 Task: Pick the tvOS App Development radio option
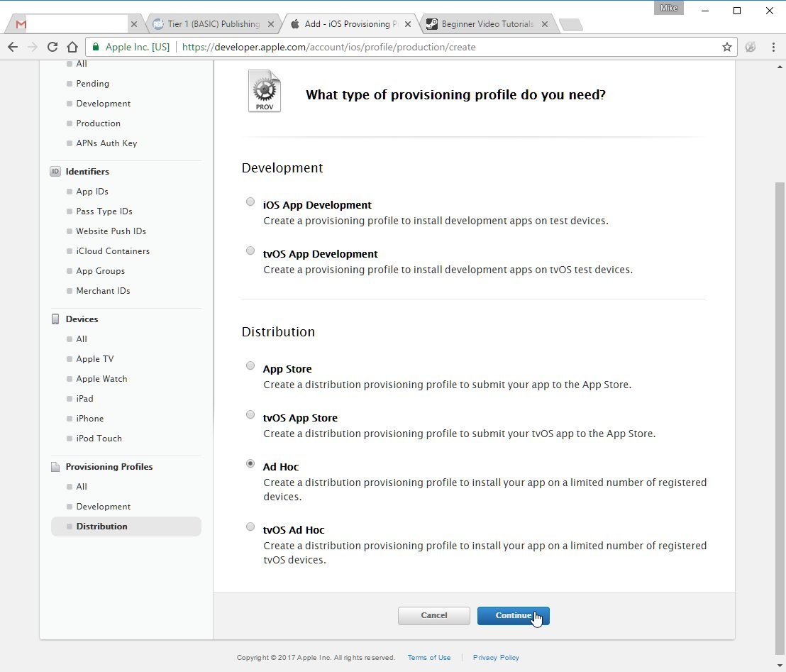(250, 250)
